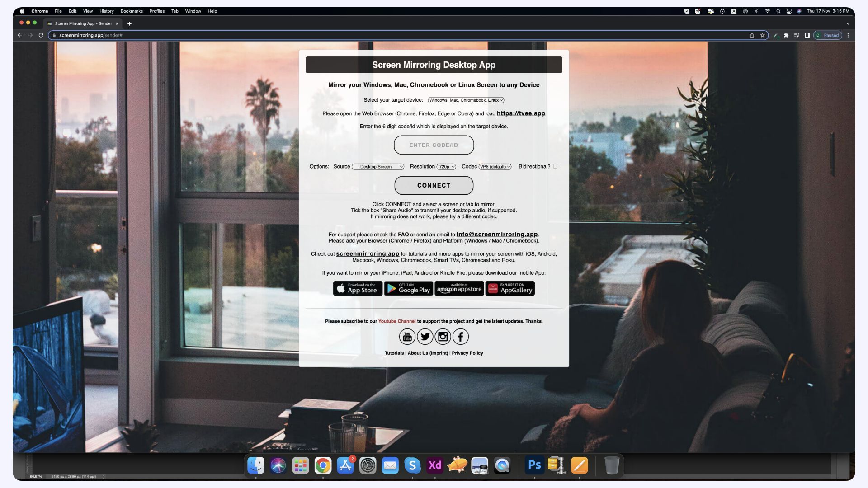Toggle the Bidirectional mirroring option
Image resolution: width=868 pixels, height=488 pixels.
(555, 166)
